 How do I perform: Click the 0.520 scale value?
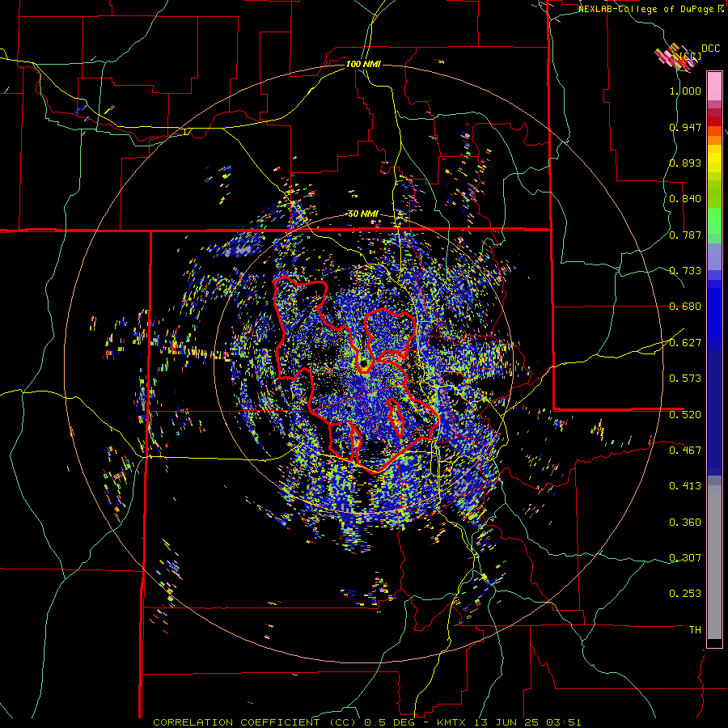click(685, 415)
